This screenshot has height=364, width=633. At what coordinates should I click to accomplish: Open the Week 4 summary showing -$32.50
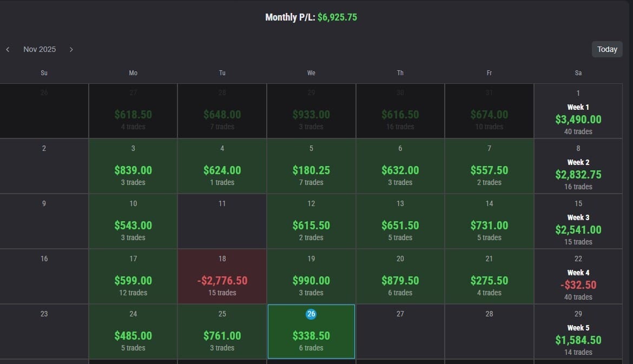(x=578, y=277)
